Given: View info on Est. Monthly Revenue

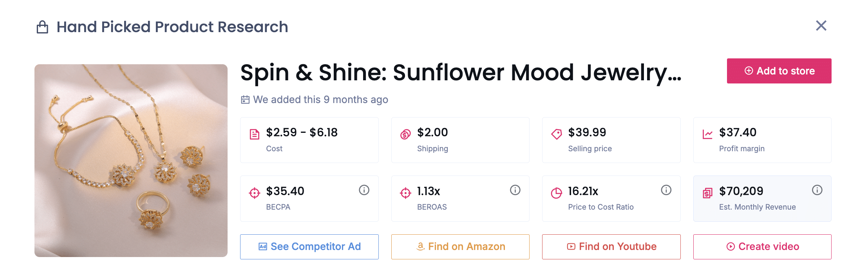Looking at the screenshot, I should [x=817, y=190].
